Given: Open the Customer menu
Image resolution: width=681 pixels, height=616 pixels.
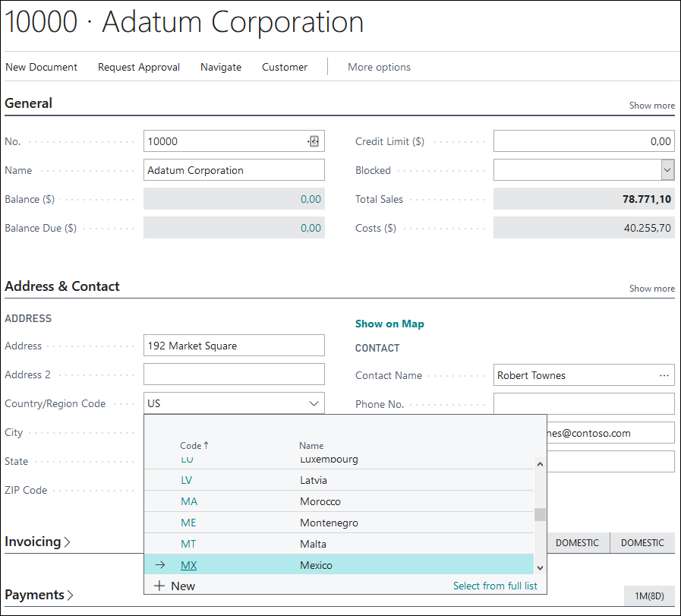Looking at the screenshot, I should (x=284, y=67).
